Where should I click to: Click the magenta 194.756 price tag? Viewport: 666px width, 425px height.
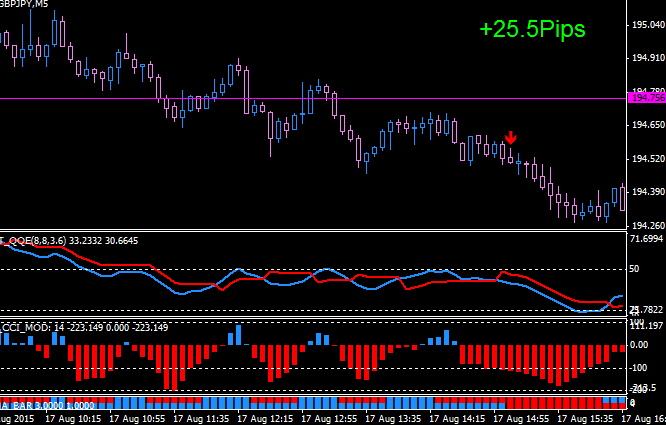645,98
